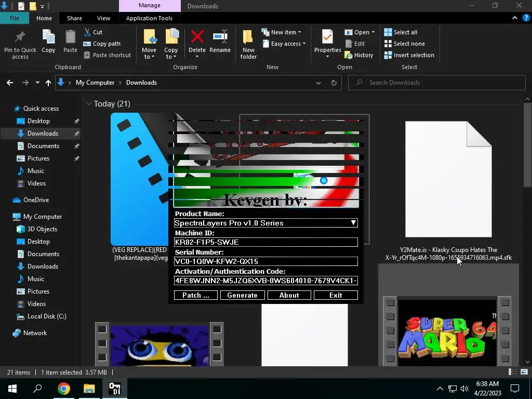
Task: Collapse the ribbon with the chevron
Action: [515, 18]
